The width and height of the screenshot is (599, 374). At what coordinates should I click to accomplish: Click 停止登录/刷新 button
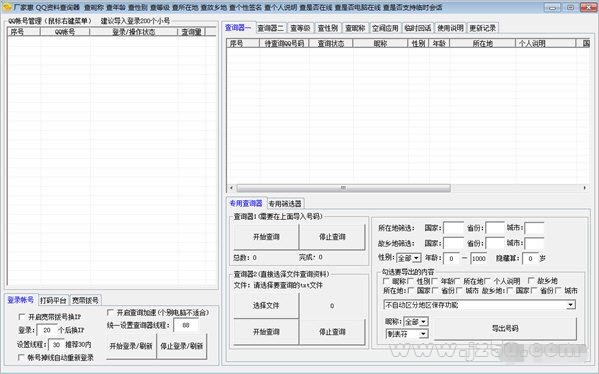[x=182, y=346]
